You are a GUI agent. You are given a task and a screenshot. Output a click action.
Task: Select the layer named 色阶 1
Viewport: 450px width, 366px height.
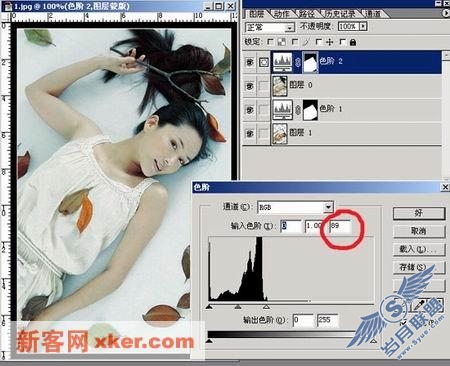point(331,109)
